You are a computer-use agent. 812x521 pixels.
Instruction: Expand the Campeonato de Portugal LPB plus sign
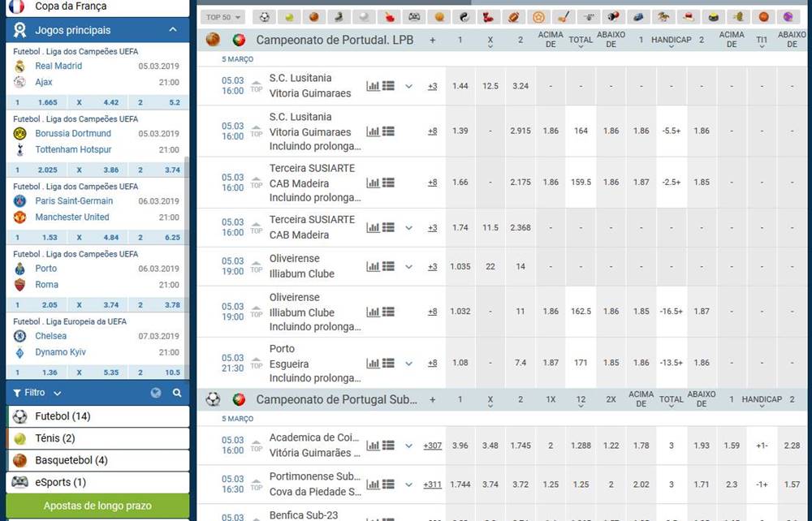pos(432,40)
